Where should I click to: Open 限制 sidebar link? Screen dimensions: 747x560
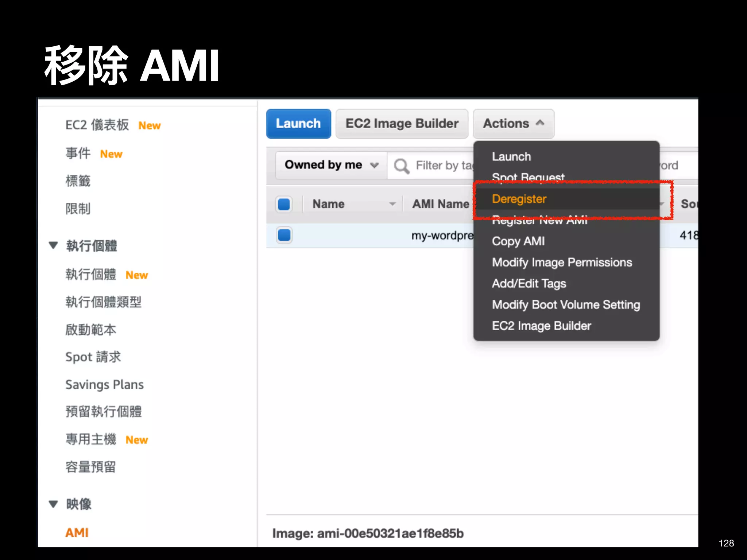78,209
